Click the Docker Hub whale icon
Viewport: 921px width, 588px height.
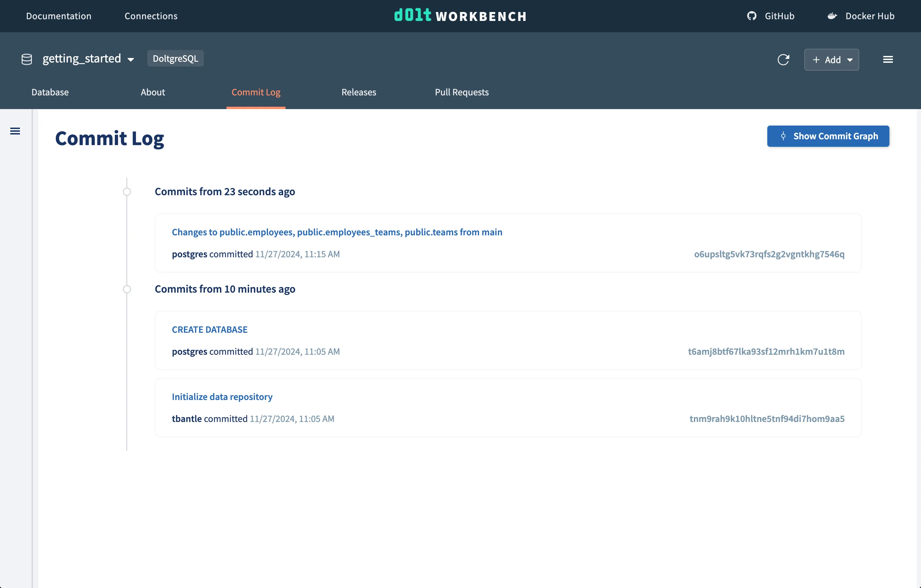pos(832,16)
